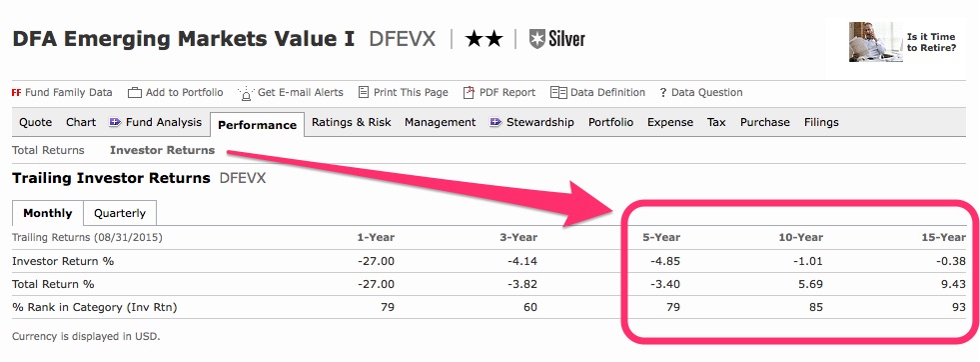Click the Add to Portfolio folder icon
980x362 pixels.
tap(135, 93)
